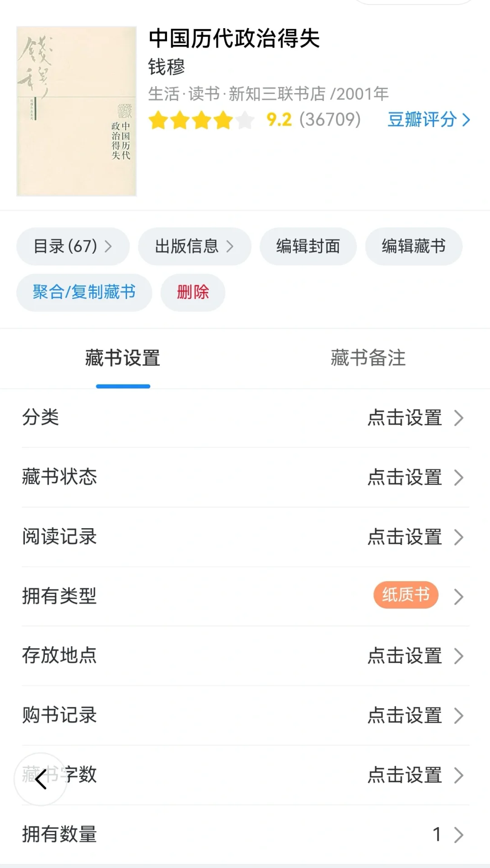Tap 聚合/复制藏书 button
Image resolution: width=490 pixels, height=868 pixels.
(x=84, y=292)
